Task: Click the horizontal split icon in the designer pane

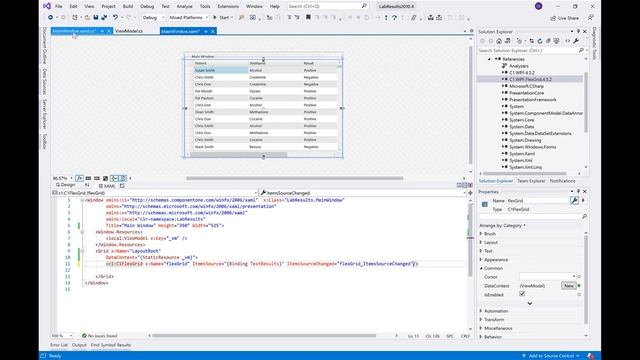Action: tap(464, 185)
